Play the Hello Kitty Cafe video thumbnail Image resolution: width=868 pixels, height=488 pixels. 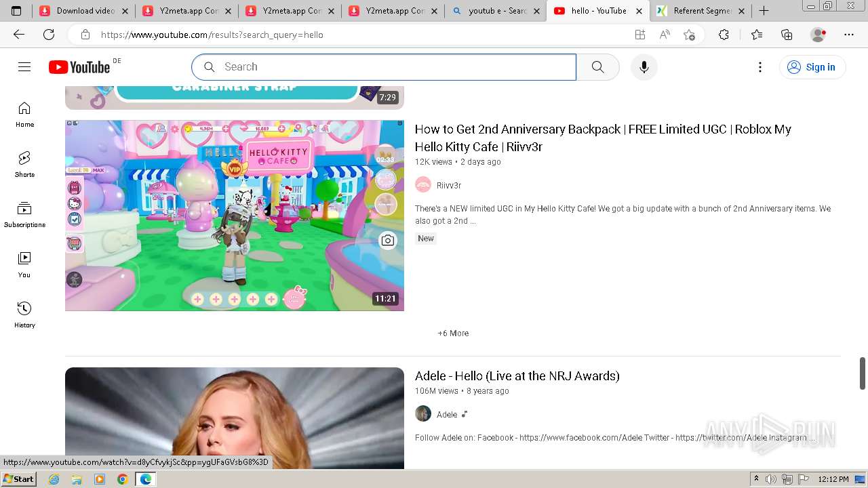point(235,216)
